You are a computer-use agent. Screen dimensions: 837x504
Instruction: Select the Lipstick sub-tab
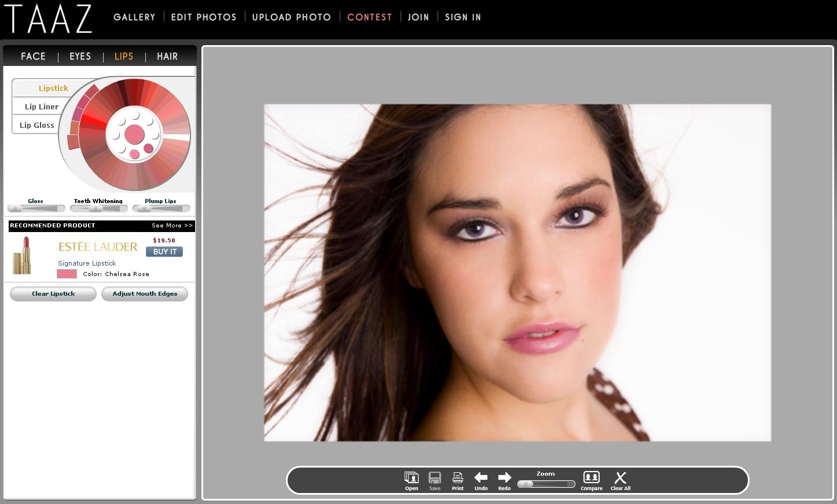pyautogui.click(x=53, y=88)
